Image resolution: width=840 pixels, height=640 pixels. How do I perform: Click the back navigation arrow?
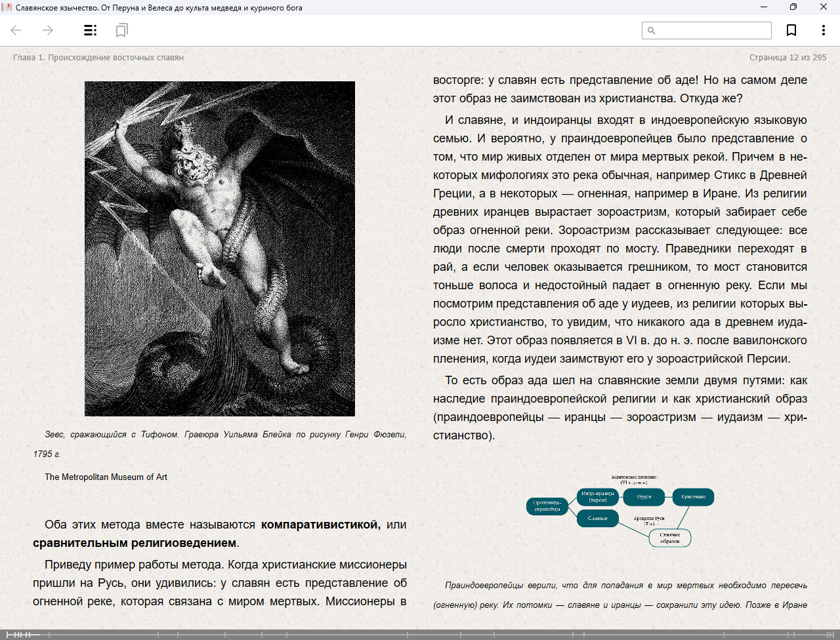[x=16, y=30]
